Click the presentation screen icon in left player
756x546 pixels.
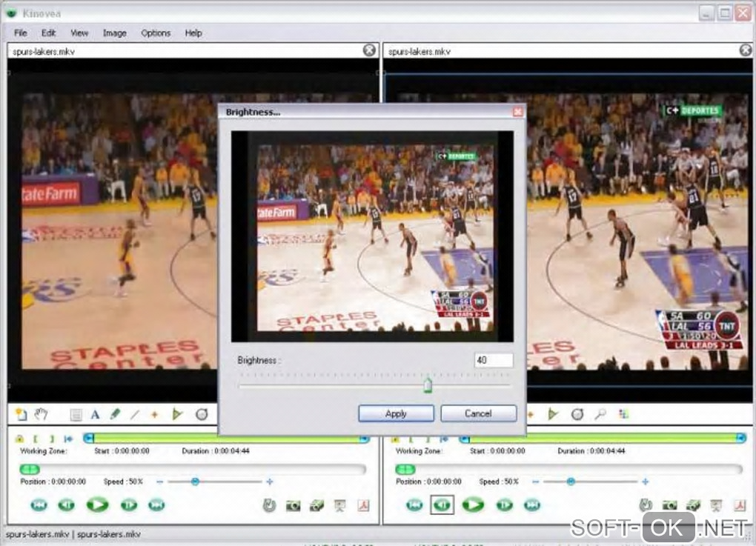(x=340, y=505)
